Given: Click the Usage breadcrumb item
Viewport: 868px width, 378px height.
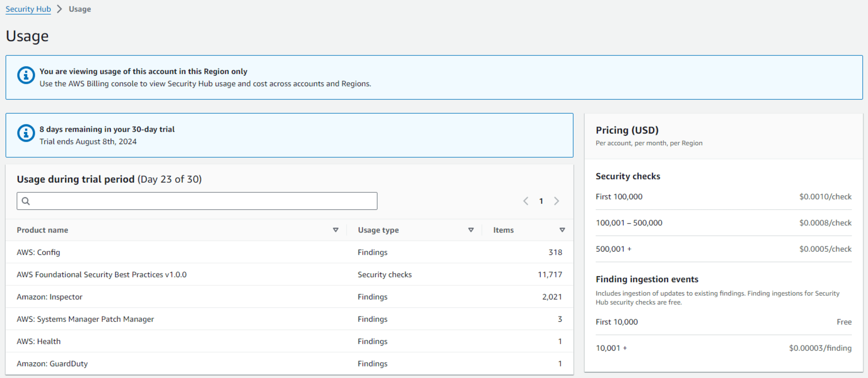Looking at the screenshot, I should (80, 9).
